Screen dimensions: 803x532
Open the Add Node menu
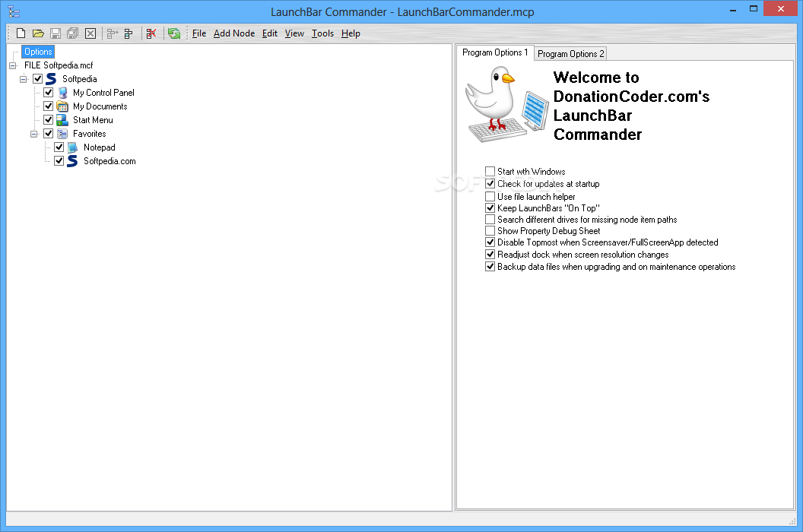pyautogui.click(x=234, y=33)
